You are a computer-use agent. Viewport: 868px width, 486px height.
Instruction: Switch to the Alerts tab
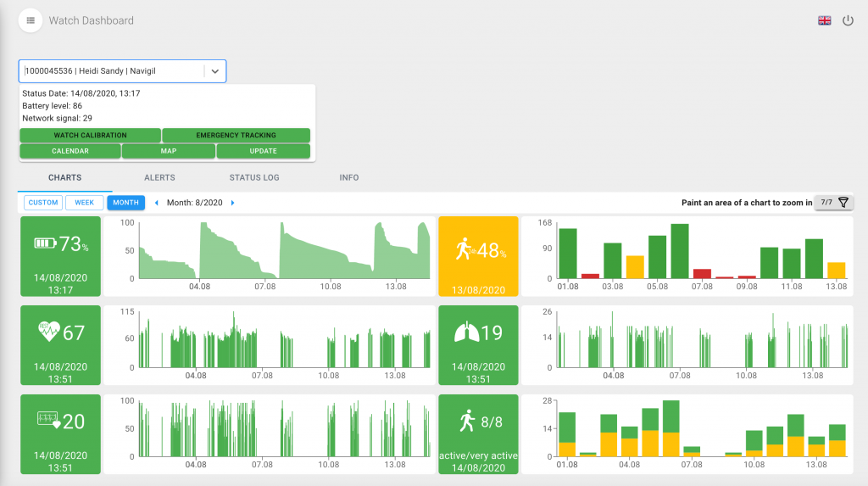(159, 177)
